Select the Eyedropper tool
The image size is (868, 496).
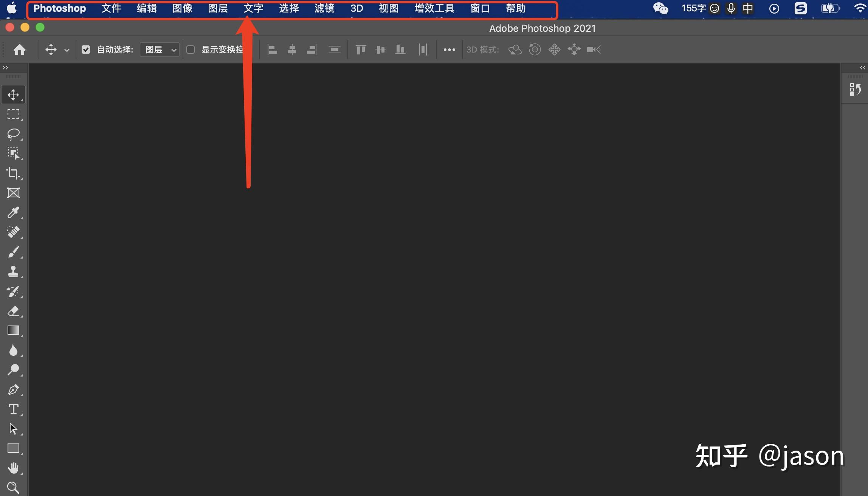tap(13, 212)
